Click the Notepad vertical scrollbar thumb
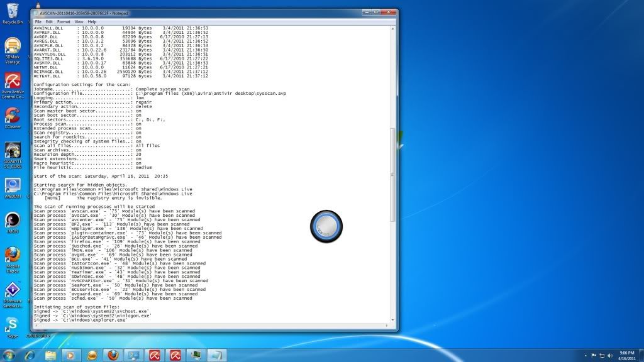This screenshot has width=644, height=362. tap(392, 175)
